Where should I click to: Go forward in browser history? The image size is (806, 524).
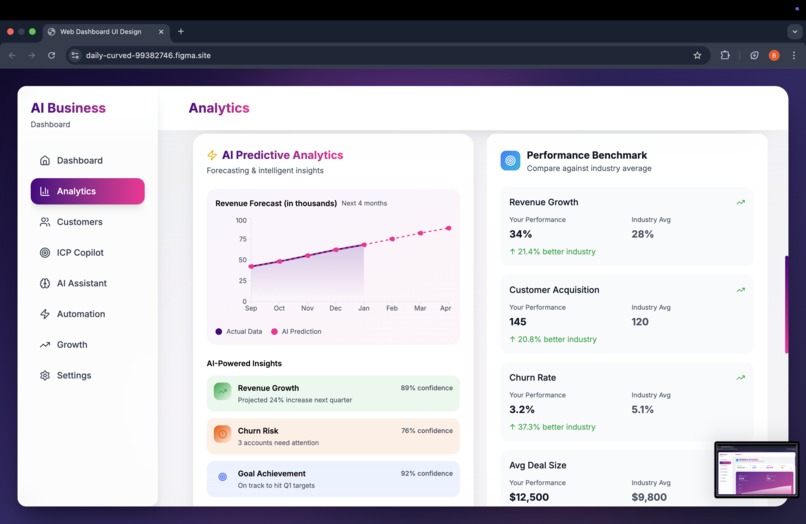point(32,56)
